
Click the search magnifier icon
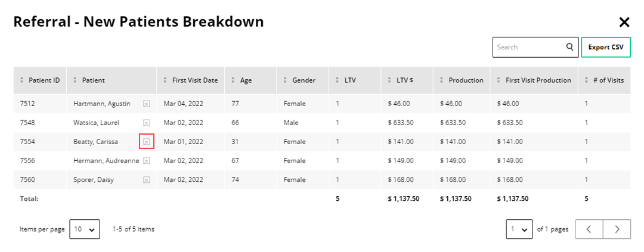(570, 47)
